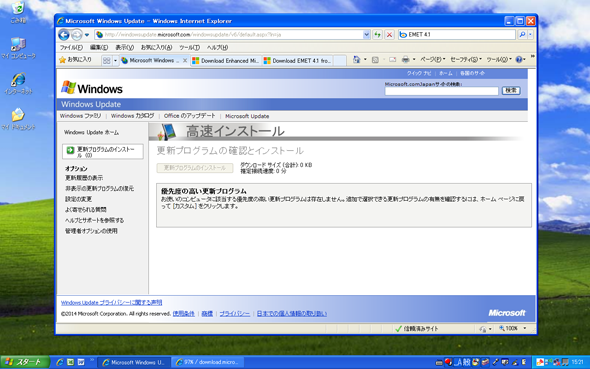Click the Favorites star button
The height and width of the screenshot is (369, 590).
tap(76, 60)
